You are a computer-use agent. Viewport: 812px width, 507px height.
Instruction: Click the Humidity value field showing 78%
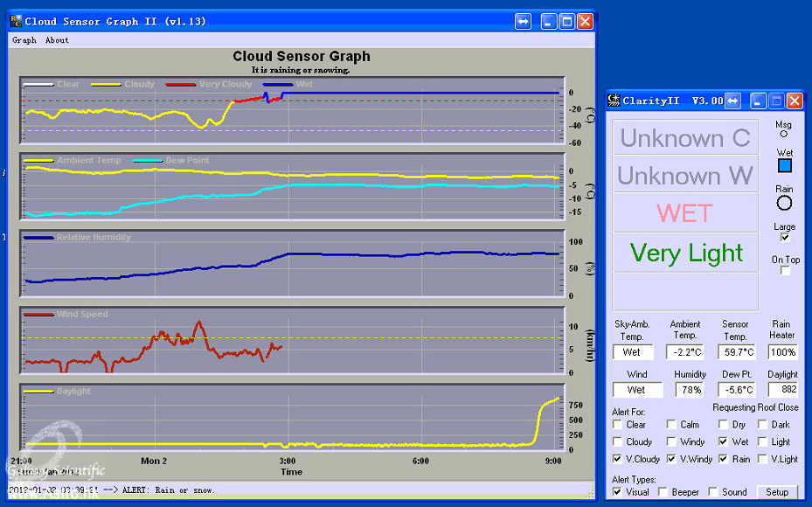(x=690, y=390)
